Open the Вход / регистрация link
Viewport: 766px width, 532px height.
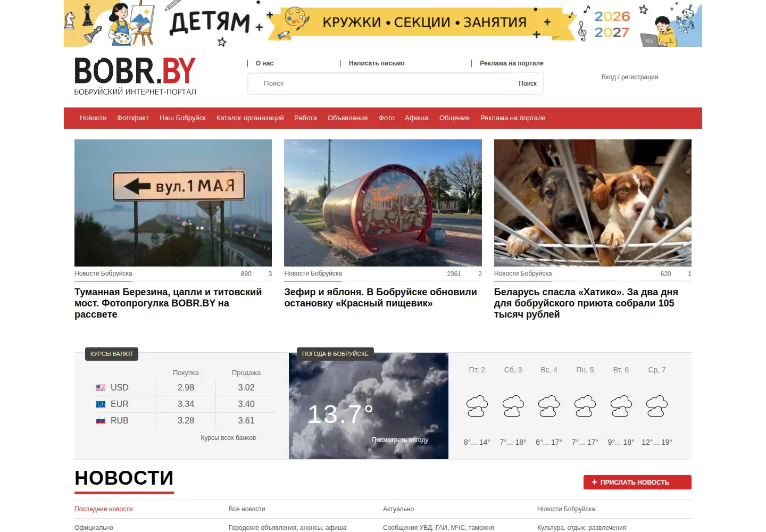tap(630, 77)
